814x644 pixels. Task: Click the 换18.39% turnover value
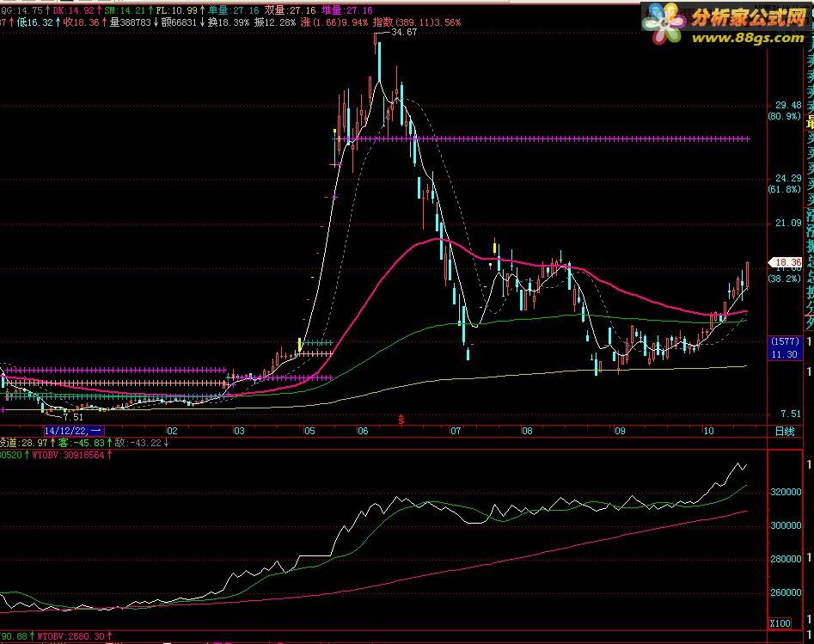click(229, 22)
